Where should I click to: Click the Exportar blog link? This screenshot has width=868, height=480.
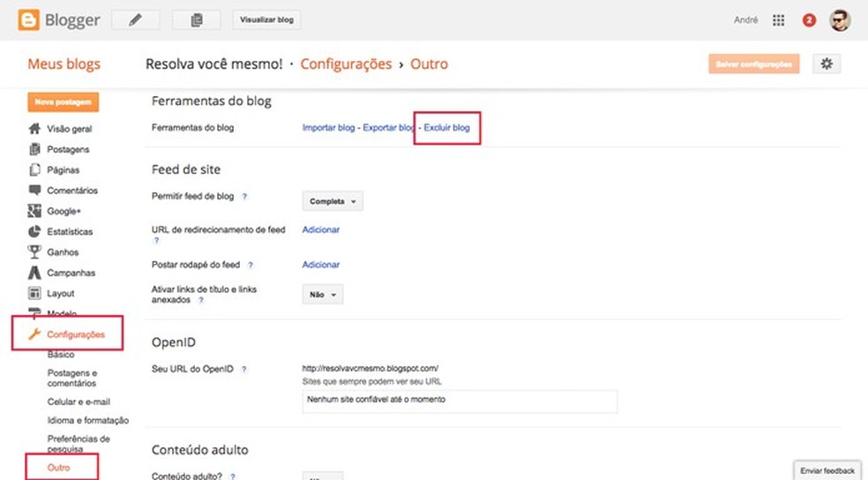pos(389,127)
